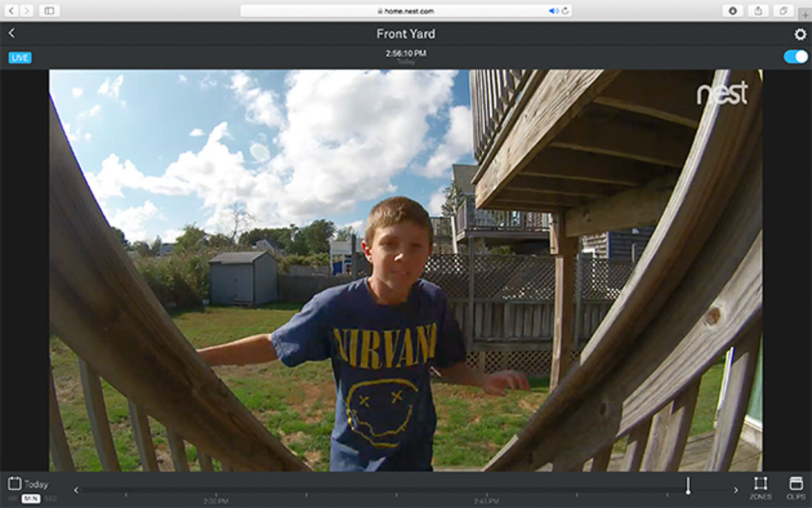812x508 pixels.
Task: Show all Safari tabs overview
Action: (x=784, y=11)
